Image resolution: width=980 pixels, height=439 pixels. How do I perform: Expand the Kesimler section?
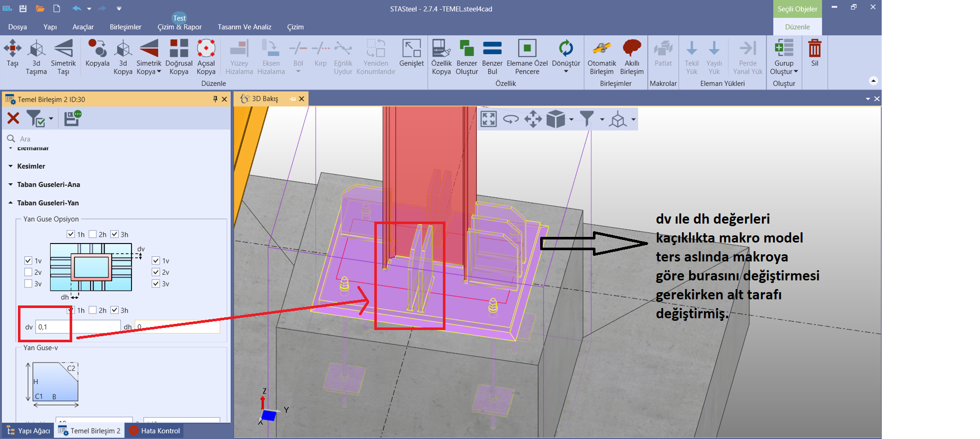click(x=11, y=166)
